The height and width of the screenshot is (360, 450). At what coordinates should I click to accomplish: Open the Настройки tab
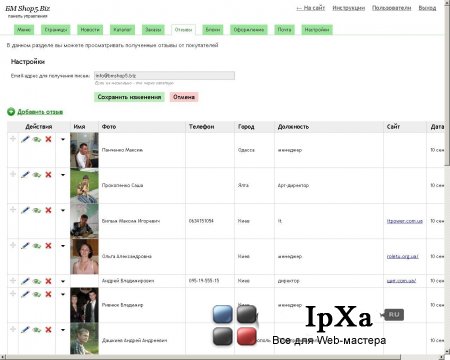point(317,30)
